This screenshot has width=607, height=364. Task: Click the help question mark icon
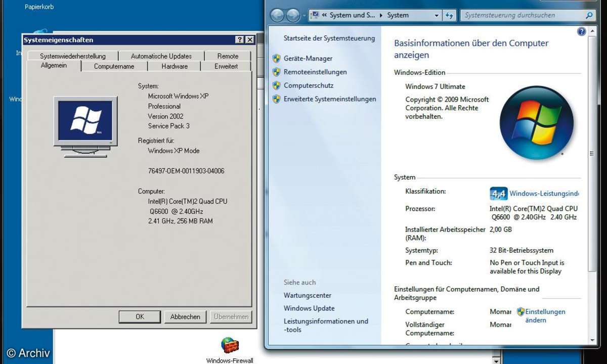pyautogui.click(x=581, y=32)
